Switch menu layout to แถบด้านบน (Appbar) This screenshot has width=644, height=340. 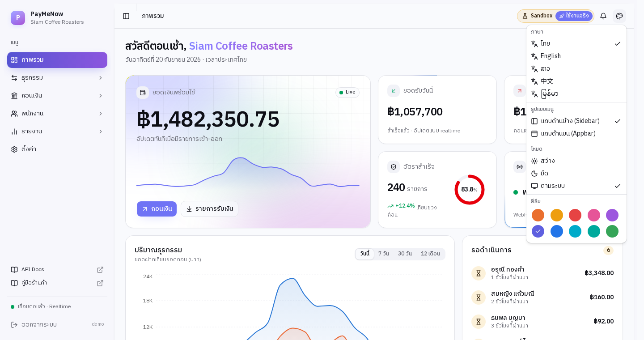pyautogui.click(x=576, y=134)
